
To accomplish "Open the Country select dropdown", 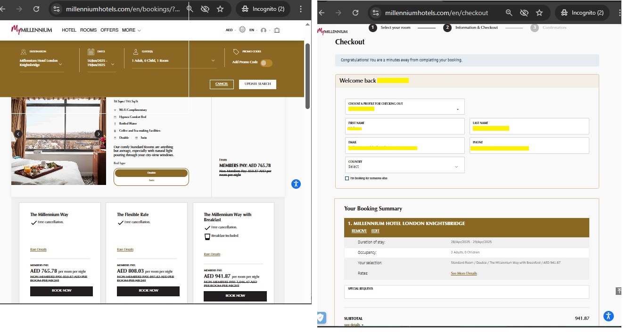I will click(405, 165).
